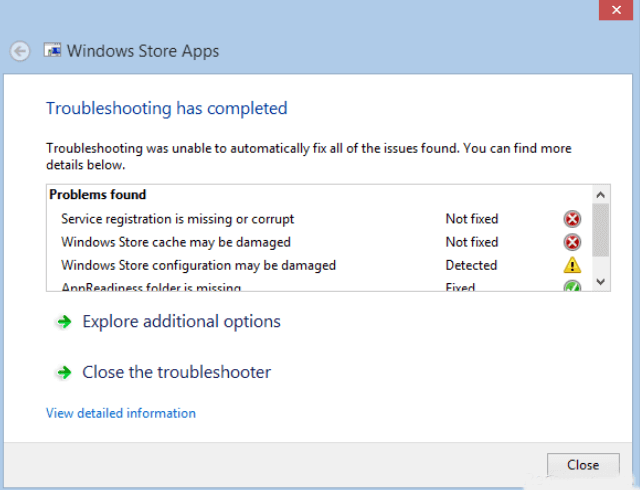Screen dimensions: 640x490
Task: Click the Close button at bottom
Action: [583, 465]
